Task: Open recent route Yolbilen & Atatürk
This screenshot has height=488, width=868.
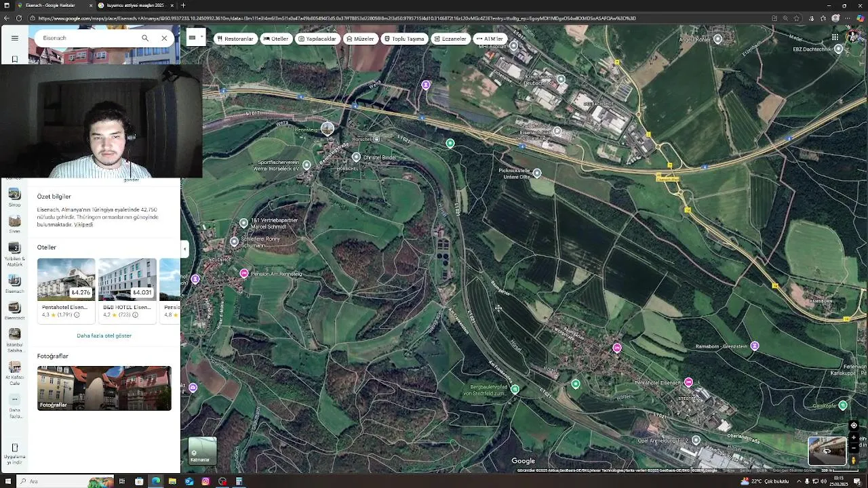Action: pyautogui.click(x=14, y=254)
